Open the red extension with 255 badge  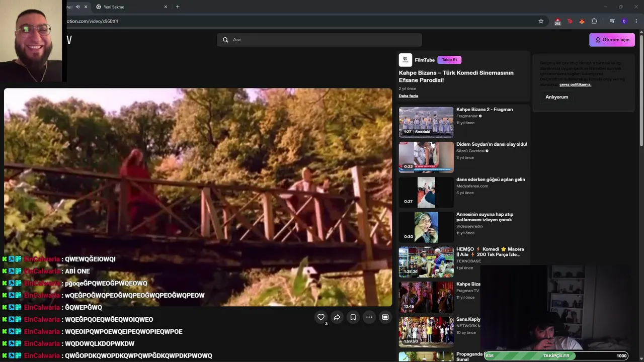[x=557, y=22]
